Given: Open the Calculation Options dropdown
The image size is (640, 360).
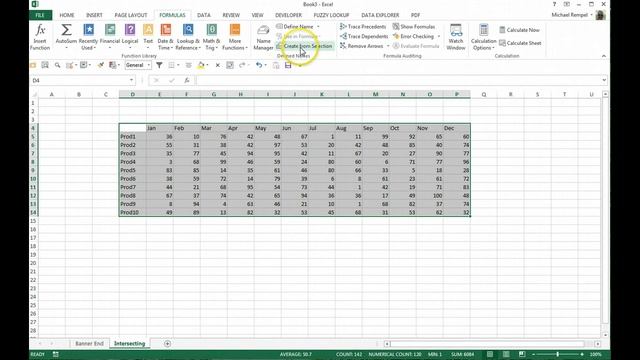Looking at the screenshot, I should point(483,37).
